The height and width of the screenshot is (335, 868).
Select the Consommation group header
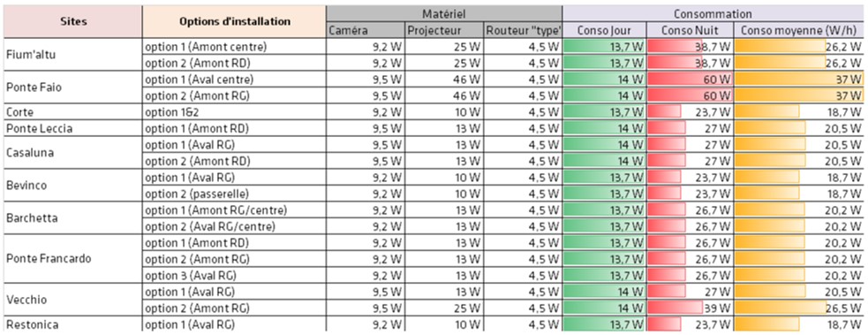click(713, 14)
